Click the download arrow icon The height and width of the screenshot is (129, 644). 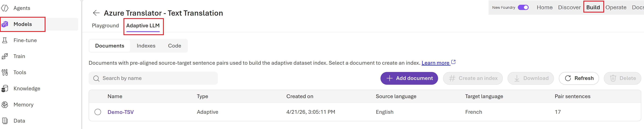click(x=517, y=78)
